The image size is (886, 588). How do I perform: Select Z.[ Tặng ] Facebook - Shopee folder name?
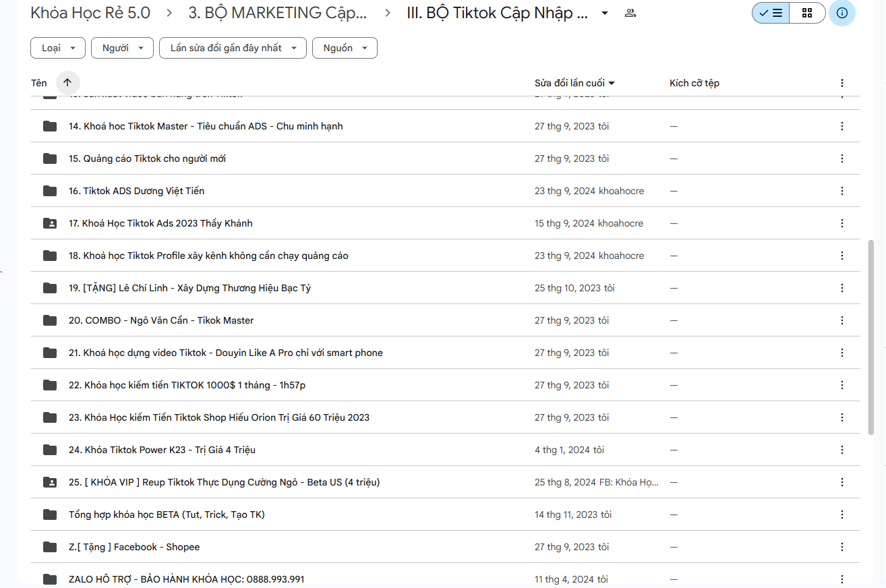pyautogui.click(x=134, y=547)
